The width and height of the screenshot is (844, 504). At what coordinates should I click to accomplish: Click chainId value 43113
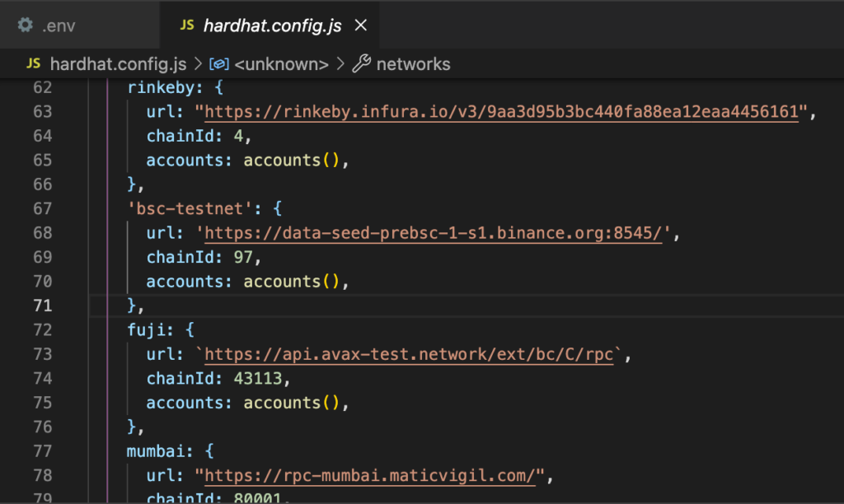[x=258, y=378]
